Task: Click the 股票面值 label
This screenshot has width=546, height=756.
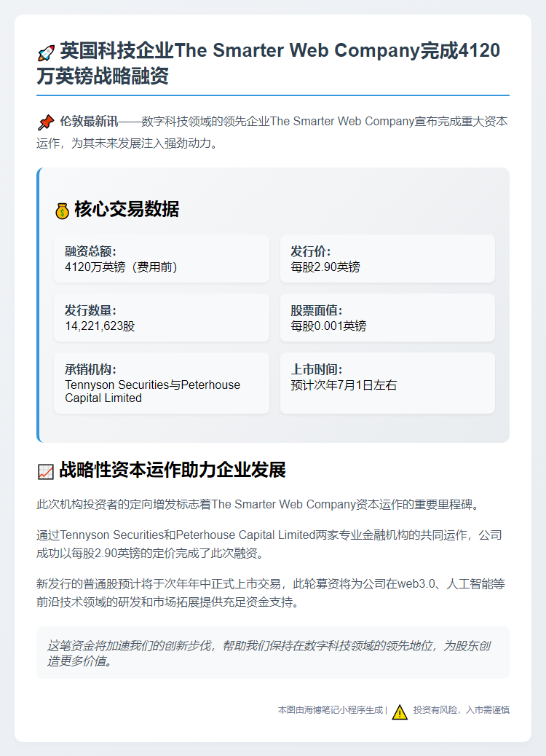Action: (316, 310)
